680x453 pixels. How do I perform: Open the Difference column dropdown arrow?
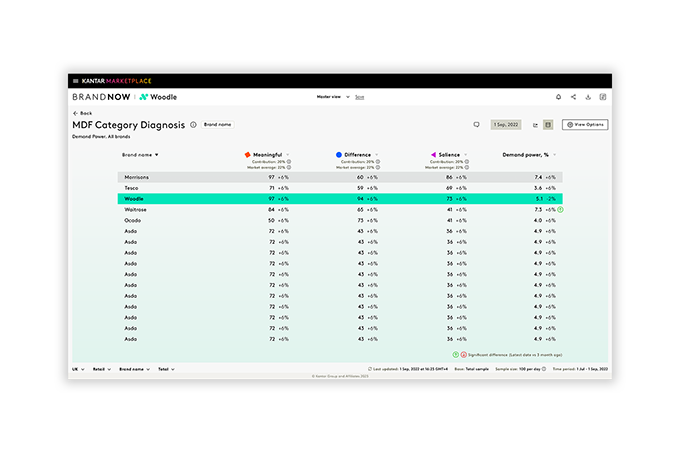pos(376,155)
